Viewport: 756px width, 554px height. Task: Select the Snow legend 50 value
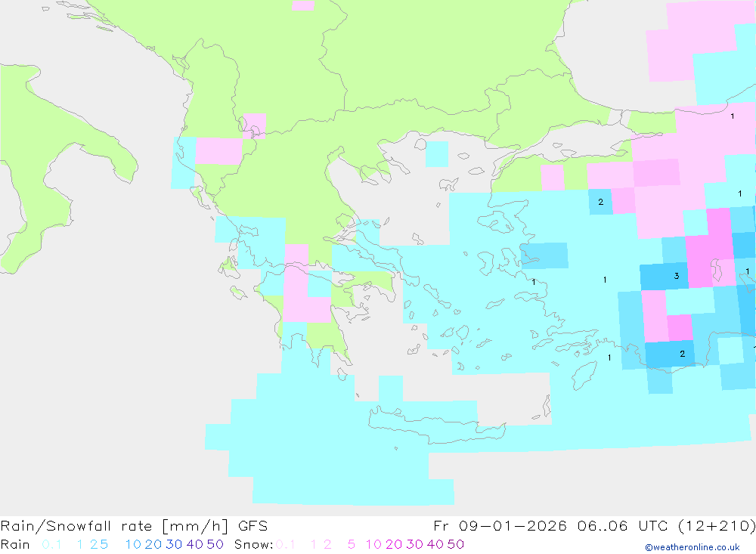click(x=456, y=544)
